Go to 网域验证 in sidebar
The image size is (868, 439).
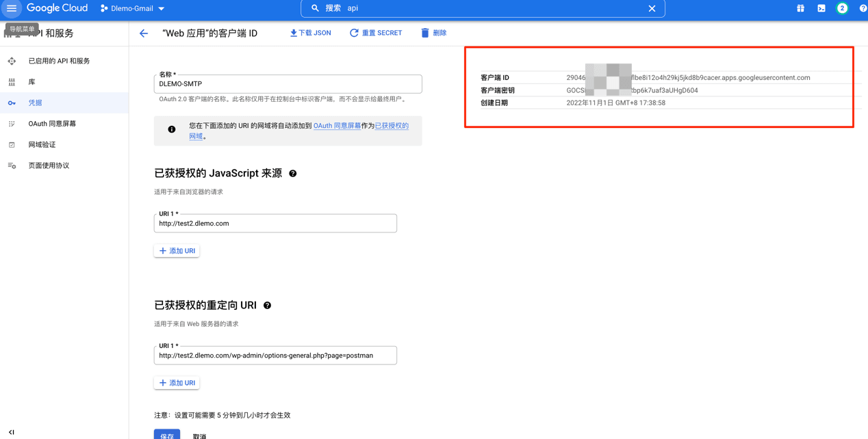[42, 145]
